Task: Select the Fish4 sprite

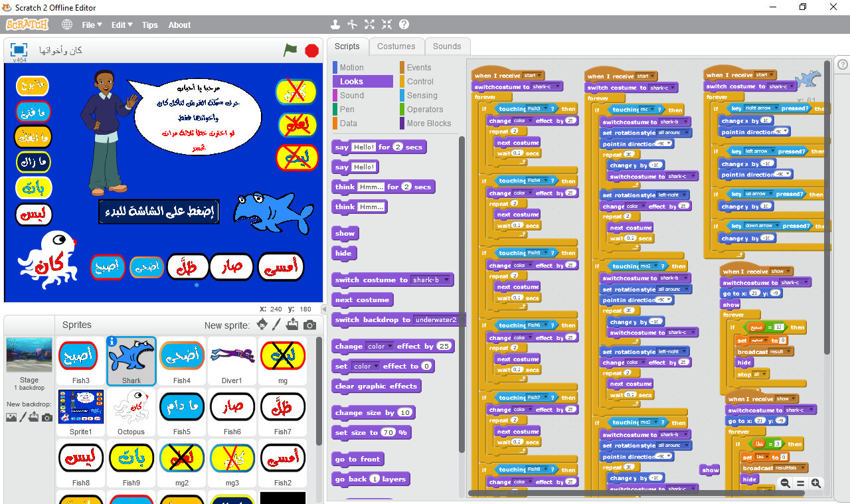Action: pyautogui.click(x=181, y=361)
